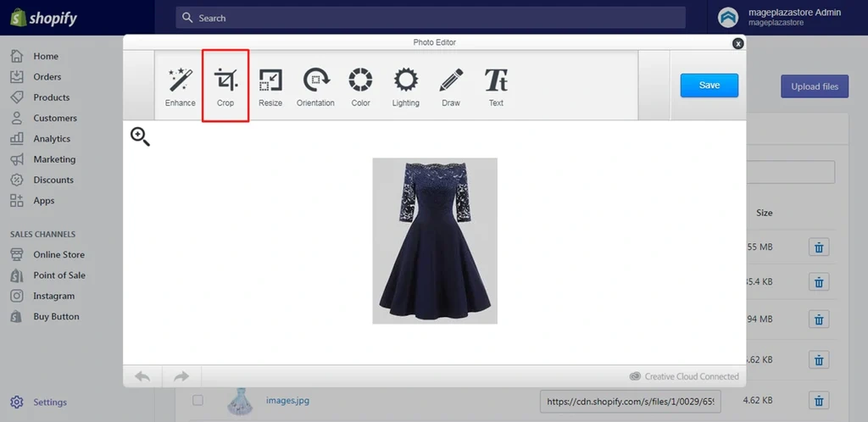Image resolution: width=868 pixels, height=422 pixels.
Task: Choose the Orientation tool
Action: coord(315,86)
